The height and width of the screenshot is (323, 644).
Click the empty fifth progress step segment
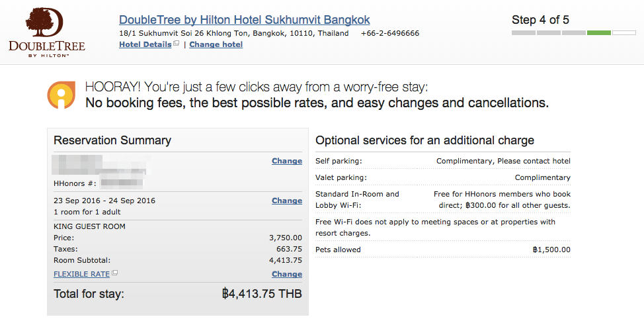[624, 33]
